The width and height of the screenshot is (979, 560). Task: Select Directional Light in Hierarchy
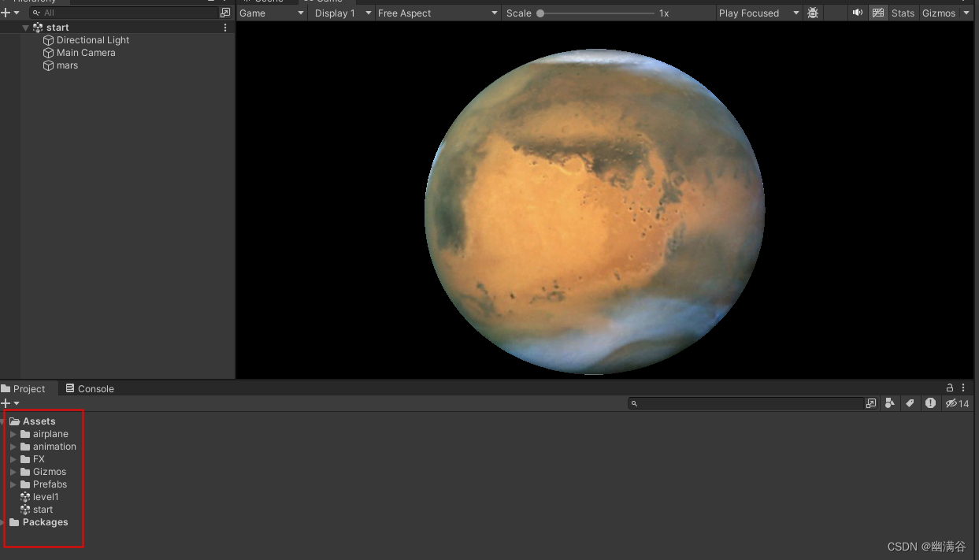point(93,40)
